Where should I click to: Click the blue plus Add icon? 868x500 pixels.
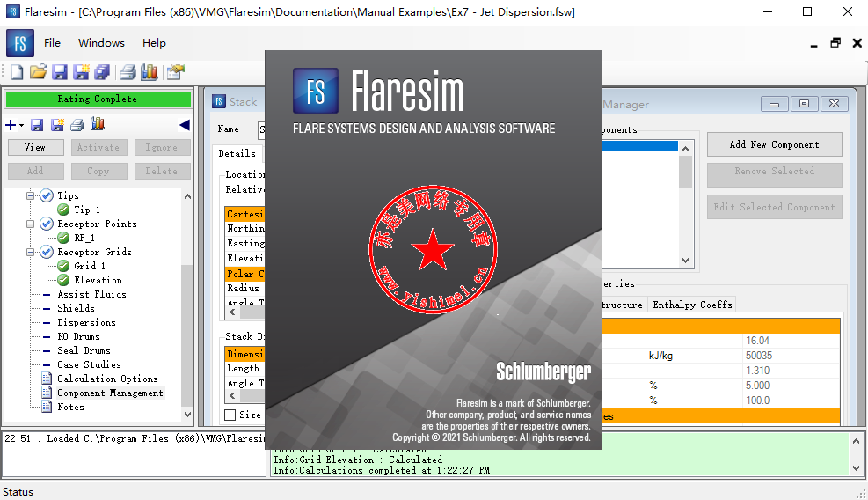coord(11,125)
